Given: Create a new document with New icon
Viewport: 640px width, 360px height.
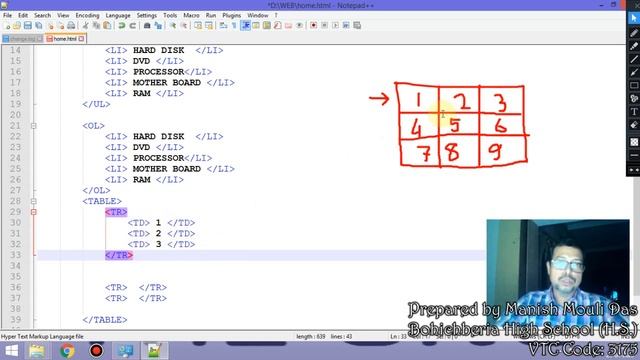Looking at the screenshot, I should [7, 25].
